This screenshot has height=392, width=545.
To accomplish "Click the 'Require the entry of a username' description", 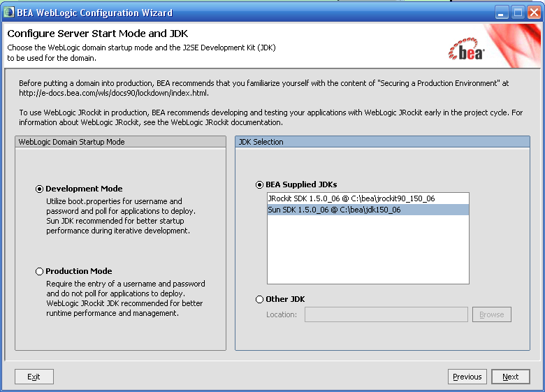I will 126,298.
